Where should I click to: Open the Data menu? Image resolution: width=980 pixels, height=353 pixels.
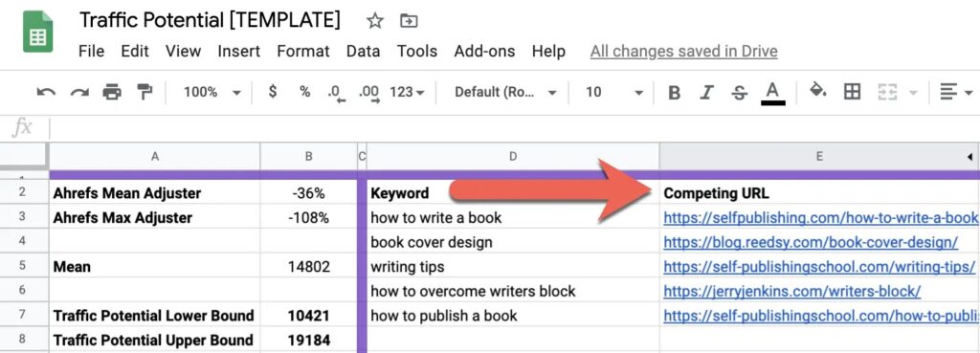pos(363,52)
